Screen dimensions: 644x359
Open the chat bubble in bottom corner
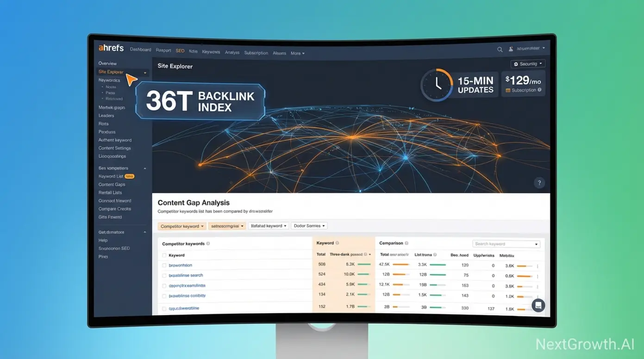coord(538,305)
